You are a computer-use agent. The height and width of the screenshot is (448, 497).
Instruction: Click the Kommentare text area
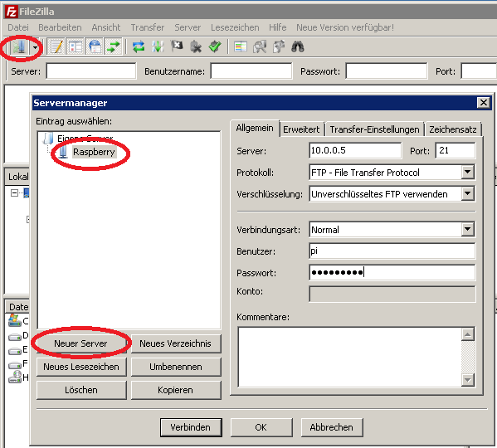pyautogui.click(x=350, y=357)
